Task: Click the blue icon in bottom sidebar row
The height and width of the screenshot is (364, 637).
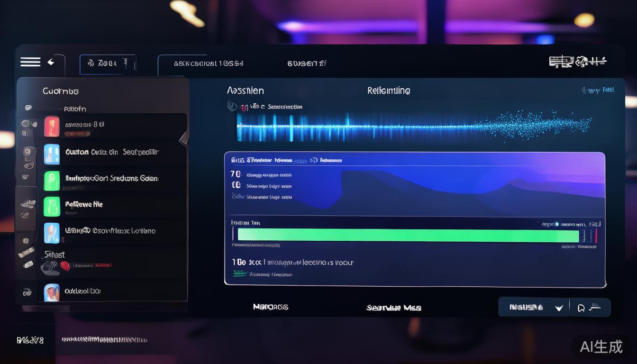Action: point(52,292)
